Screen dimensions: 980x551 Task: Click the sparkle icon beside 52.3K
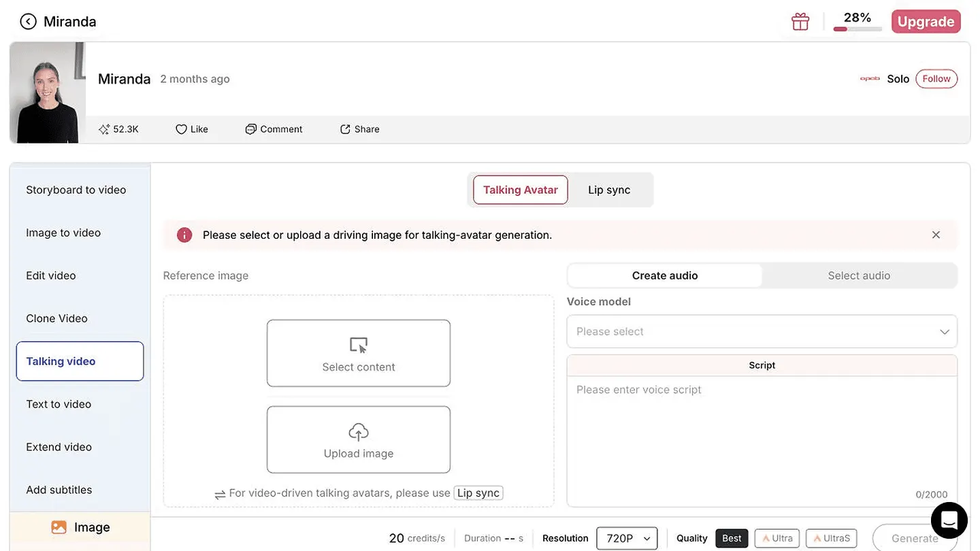104,129
